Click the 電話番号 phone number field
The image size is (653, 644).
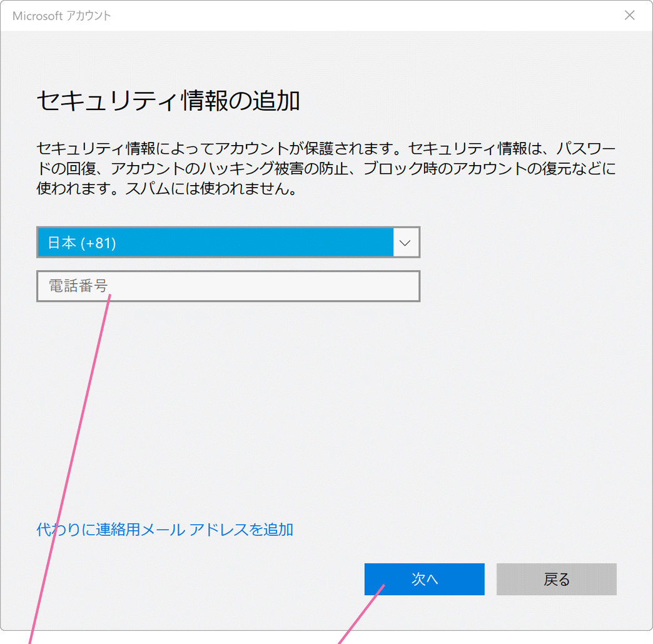(228, 286)
